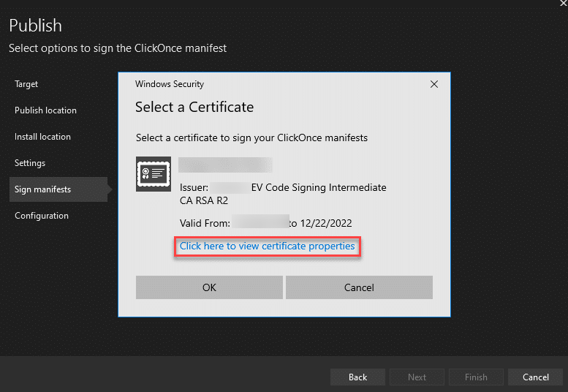Switch to Install location step
Viewport: 568px width, 392px height.
(x=42, y=137)
